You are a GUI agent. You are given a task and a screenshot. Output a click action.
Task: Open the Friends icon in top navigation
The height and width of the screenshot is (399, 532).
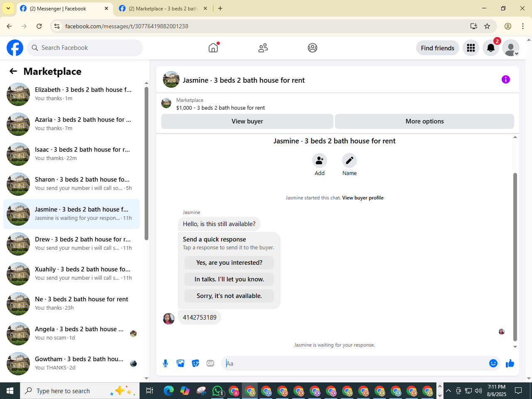(263, 48)
